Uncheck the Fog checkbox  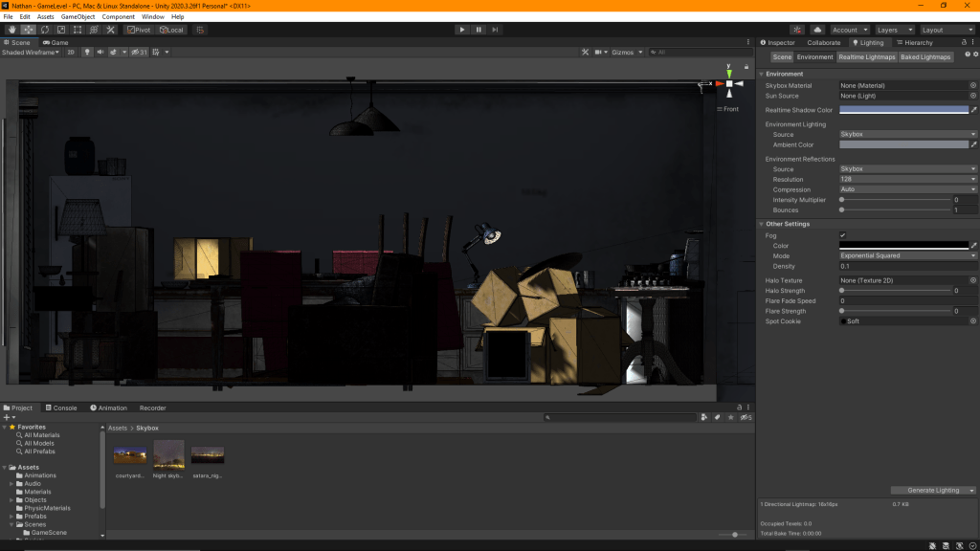[x=842, y=235]
